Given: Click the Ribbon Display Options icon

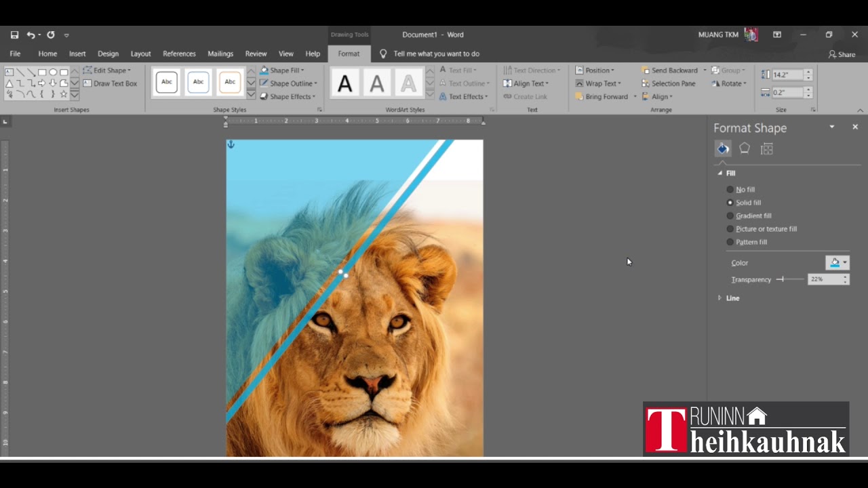Looking at the screenshot, I should [777, 35].
